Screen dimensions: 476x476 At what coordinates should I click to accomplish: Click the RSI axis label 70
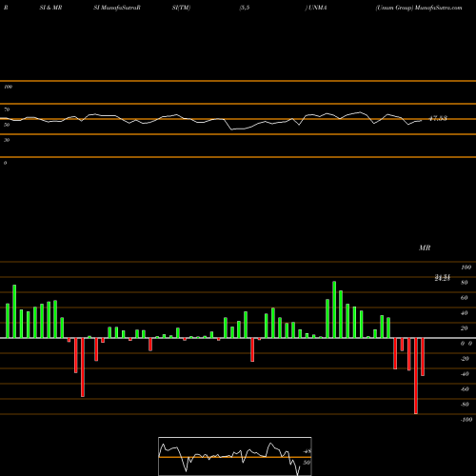pyautogui.click(x=7, y=109)
